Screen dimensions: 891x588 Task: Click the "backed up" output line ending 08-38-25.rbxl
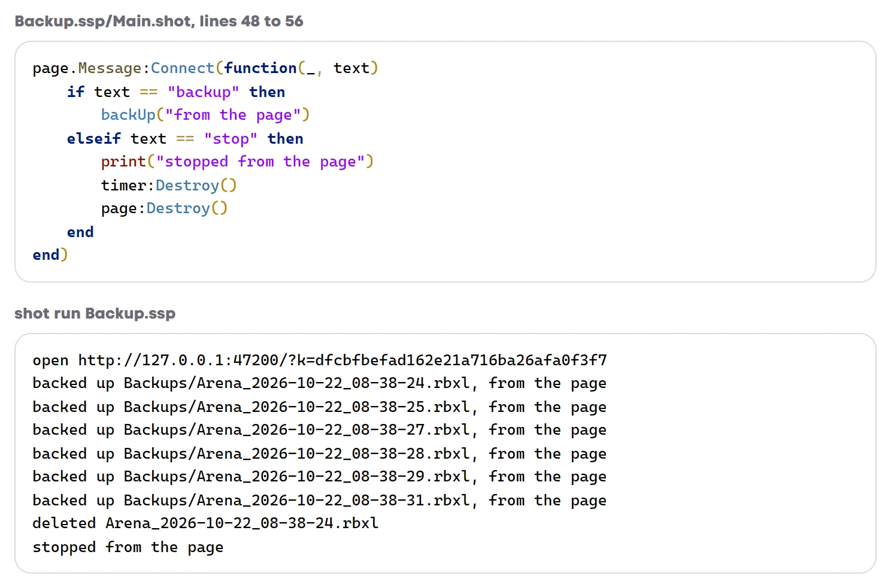(320, 407)
